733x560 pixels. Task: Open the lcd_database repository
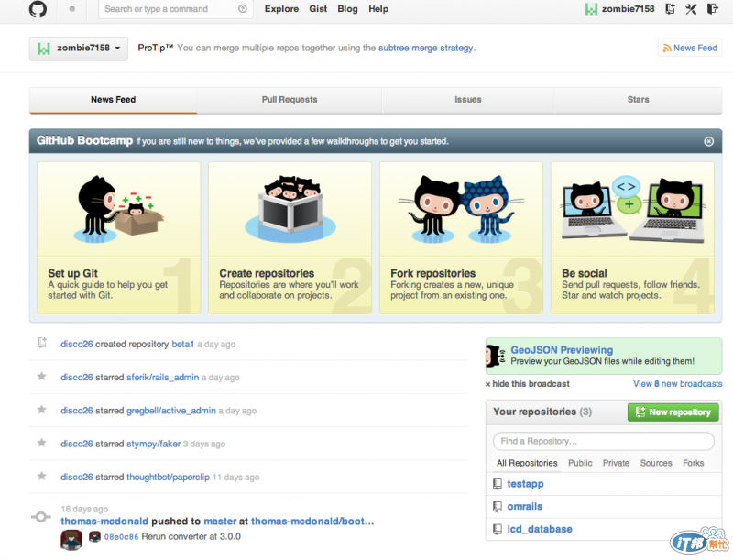(x=540, y=529)
